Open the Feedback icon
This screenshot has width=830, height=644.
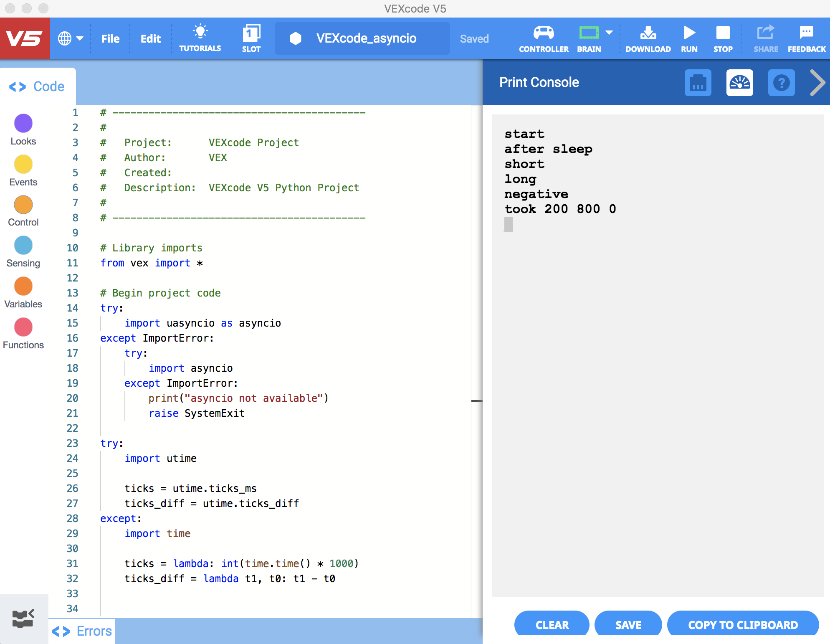click(x=807, y=38)
